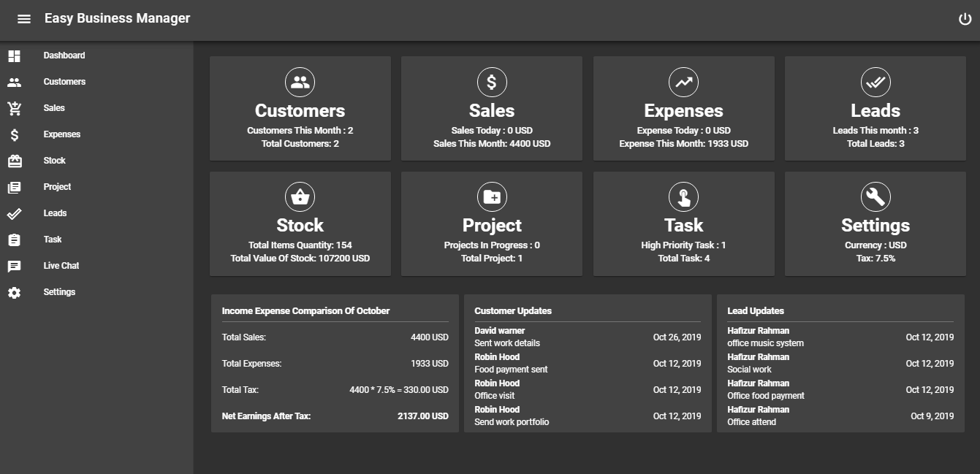Click the power button icon in the top bar
The width and height of the screenshot is (980, 474).
pyautogui.click(x=964, y=19)
